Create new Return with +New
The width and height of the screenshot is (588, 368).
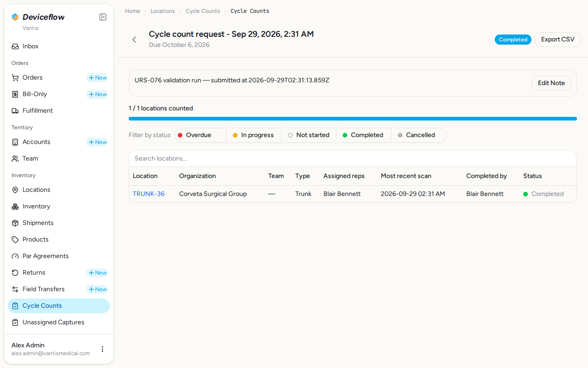(97, 273)
